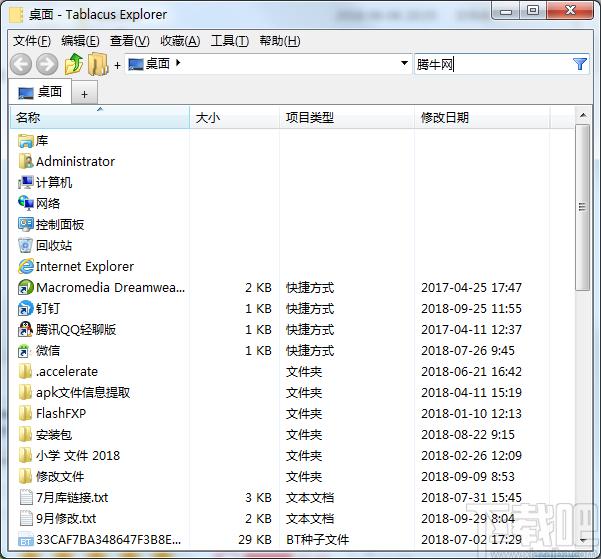Select the apk文件信息提取 folder icon

point(25,392)
